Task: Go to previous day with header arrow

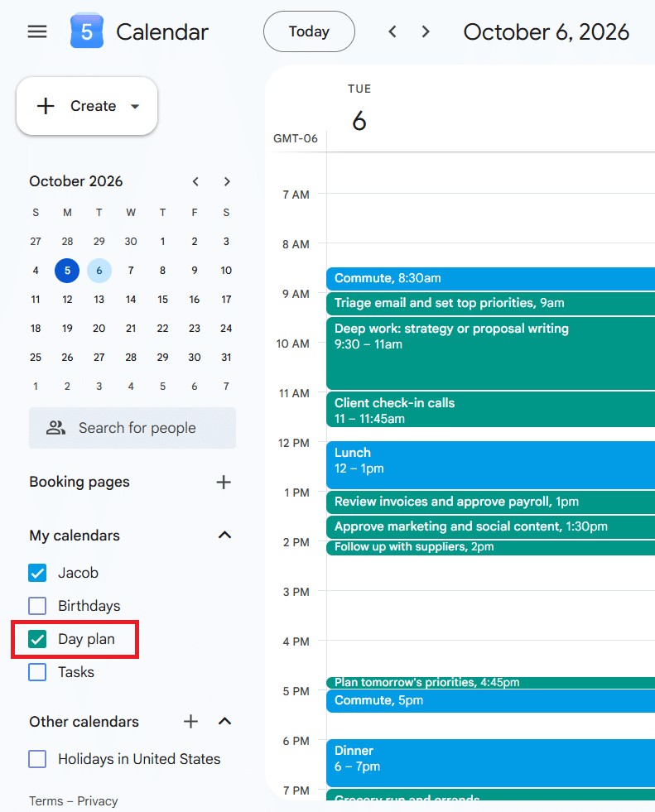Action: (393, 31)
